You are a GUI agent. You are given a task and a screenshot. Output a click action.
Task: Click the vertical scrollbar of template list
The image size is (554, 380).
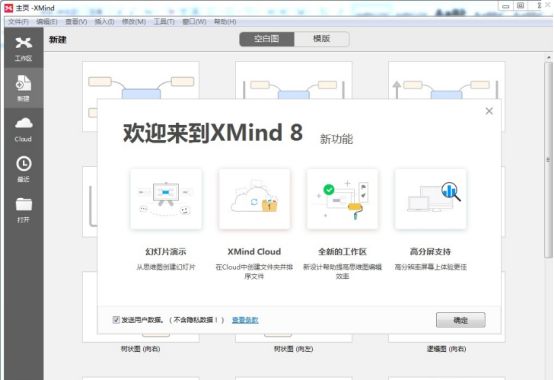tap(548, 160)
